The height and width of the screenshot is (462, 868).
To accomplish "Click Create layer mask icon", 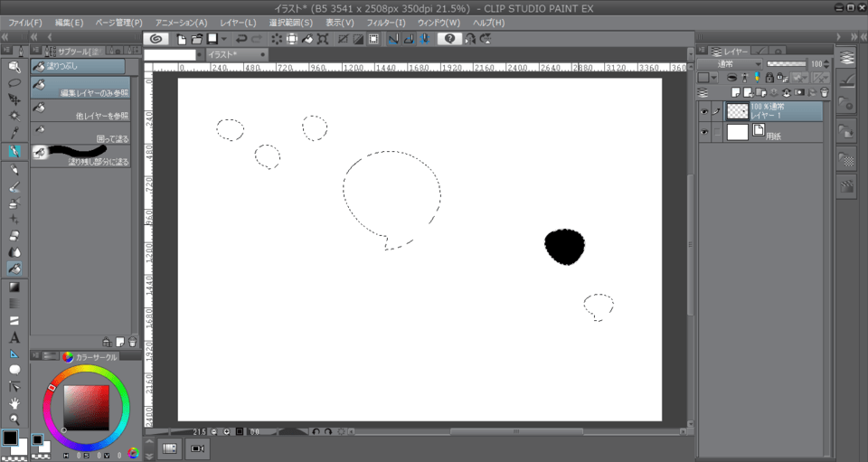I will pyautogui.click(x=799, y=92).
